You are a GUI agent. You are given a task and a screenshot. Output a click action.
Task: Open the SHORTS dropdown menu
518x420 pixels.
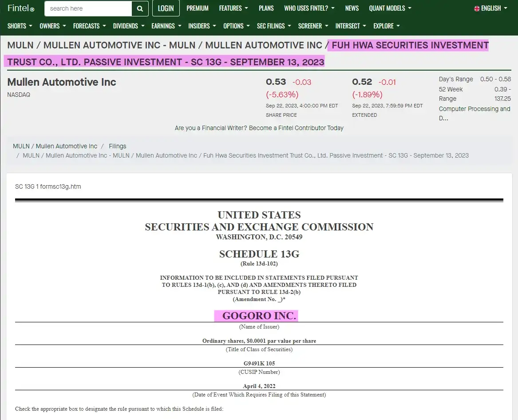[20, 26]
